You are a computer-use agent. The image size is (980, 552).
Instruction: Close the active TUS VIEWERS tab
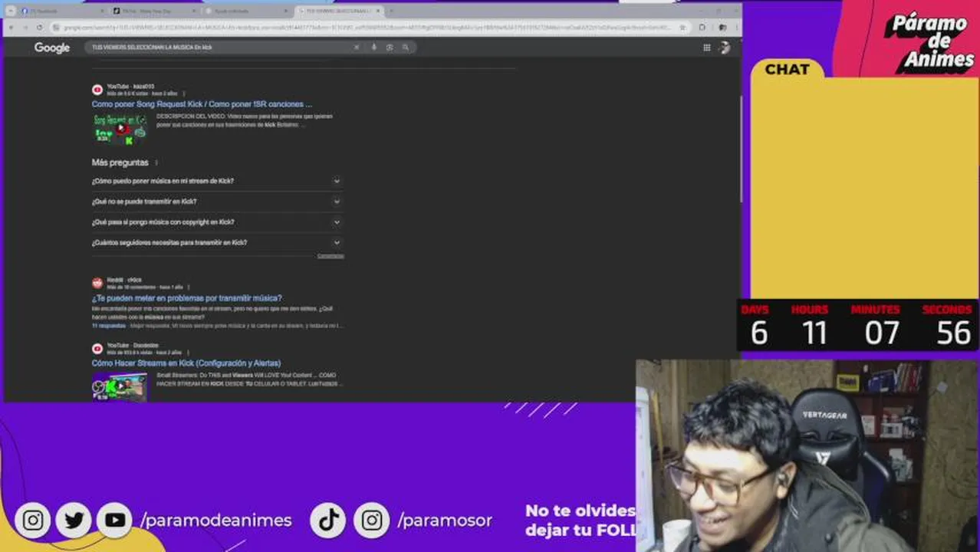pyautogui.click(x=378, y=11)
